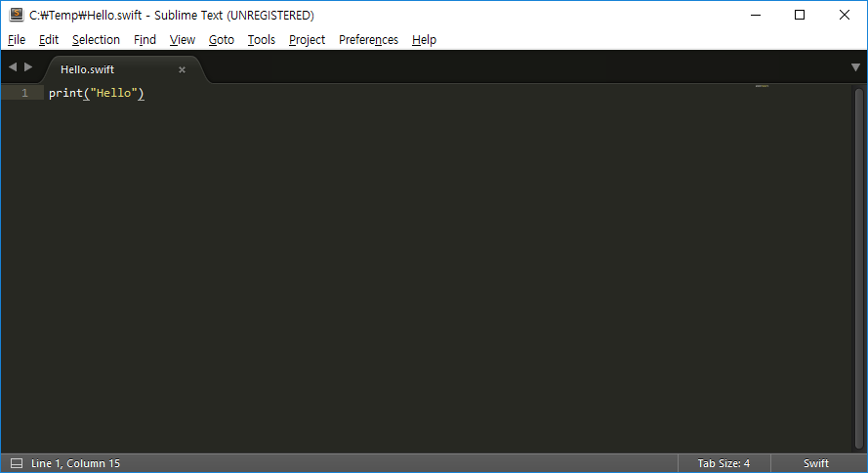Close the Sublime Text window
Image resolution: width=868 pixels, height=473 pixels.
point(845,15)
